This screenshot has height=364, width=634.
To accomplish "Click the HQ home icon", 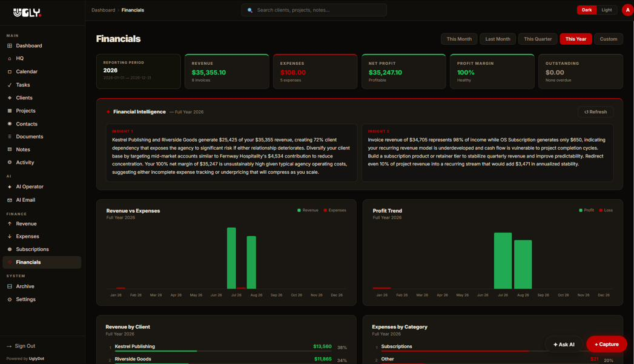I will point(10,59).
